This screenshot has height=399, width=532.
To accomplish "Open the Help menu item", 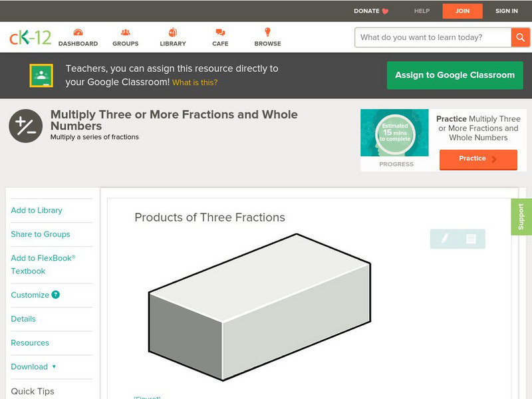I will tap(422, 11).
